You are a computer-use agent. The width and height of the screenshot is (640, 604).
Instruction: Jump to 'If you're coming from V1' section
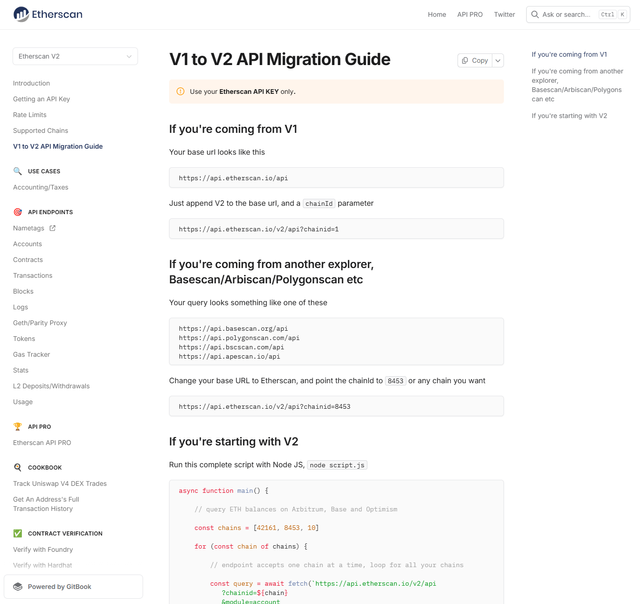[569, 55]
